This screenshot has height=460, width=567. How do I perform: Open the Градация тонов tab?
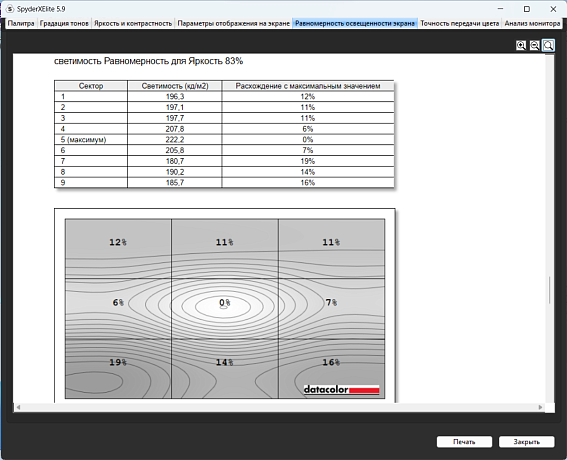[x=64, y=24]
